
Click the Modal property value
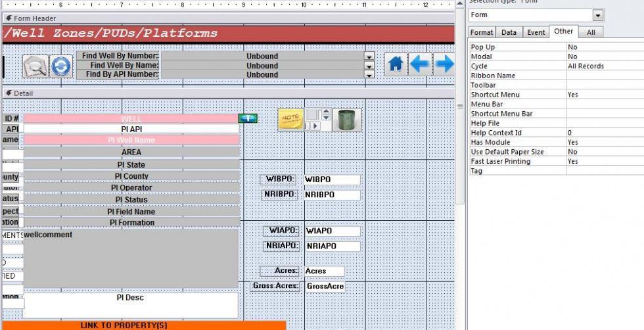pos(605,57)
